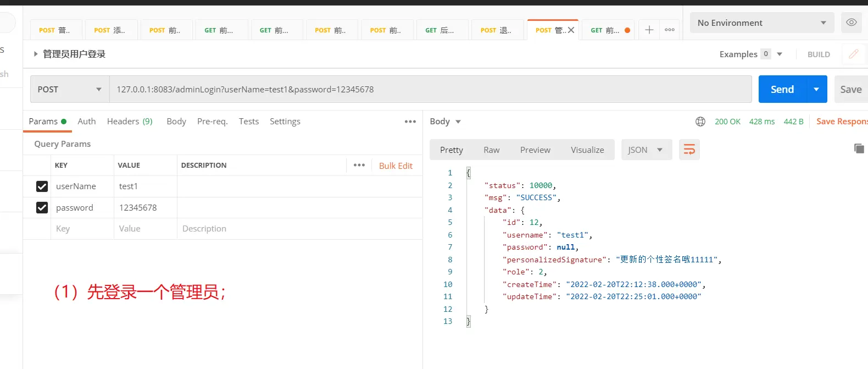Open the request options three-dot menu
The height and width of the screenshot is (369, 868).
pyautogui.click(x=410, y=122)
